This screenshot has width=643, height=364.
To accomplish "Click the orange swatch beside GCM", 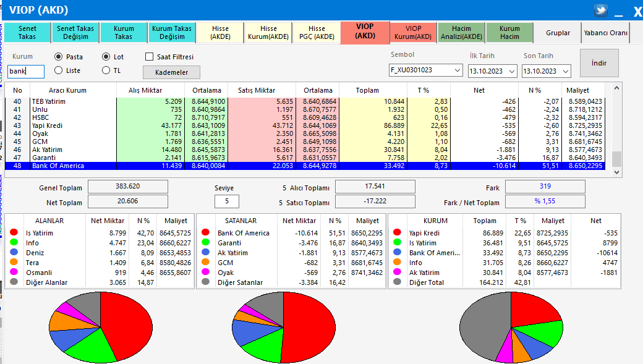I will coord(205,262).
